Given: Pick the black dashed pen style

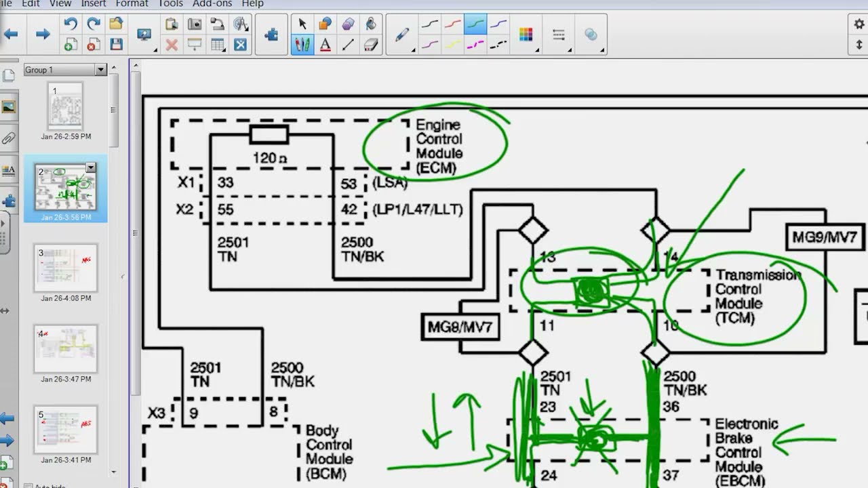Looking at the screenshot, I should click(x=498, y=45).
